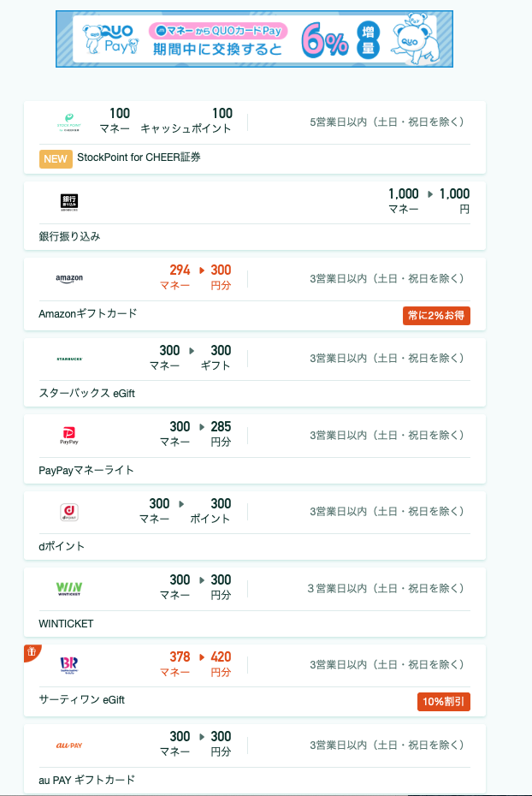The width and height of the screenshot is (532, 796).
Task: Click 300 ギフト value in Starbucks row
Action: pyautogui.click(x=216, y=358)
